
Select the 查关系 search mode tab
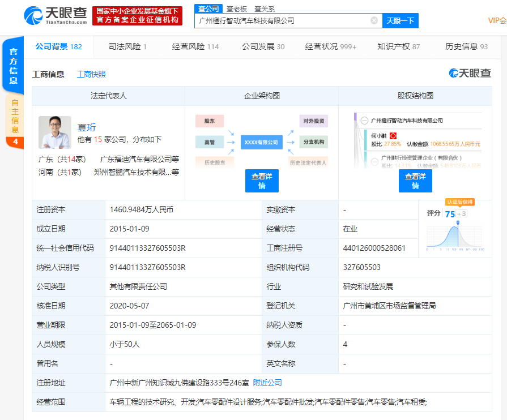(x=265, y=9)
